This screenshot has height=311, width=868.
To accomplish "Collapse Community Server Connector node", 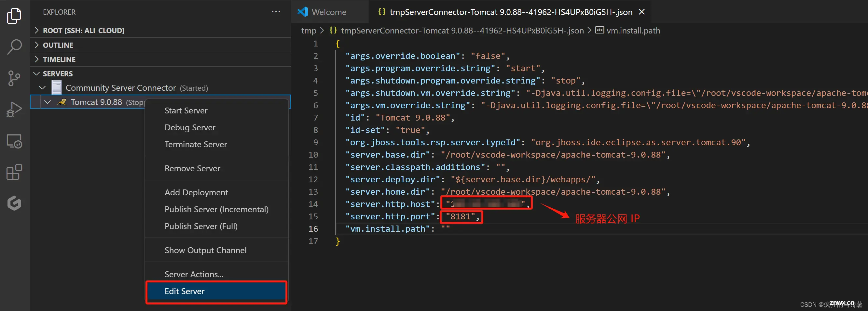I will (42, 88).
